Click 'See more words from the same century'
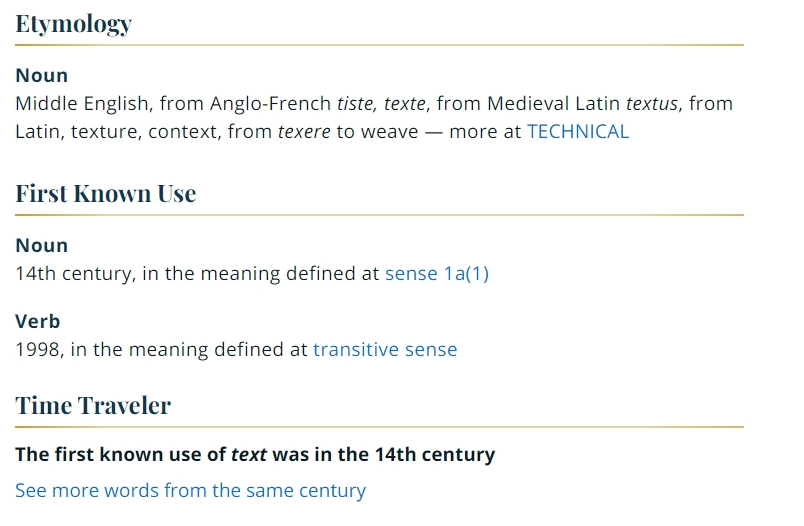This screenshot has height=526, width=804. click(190, 490)
